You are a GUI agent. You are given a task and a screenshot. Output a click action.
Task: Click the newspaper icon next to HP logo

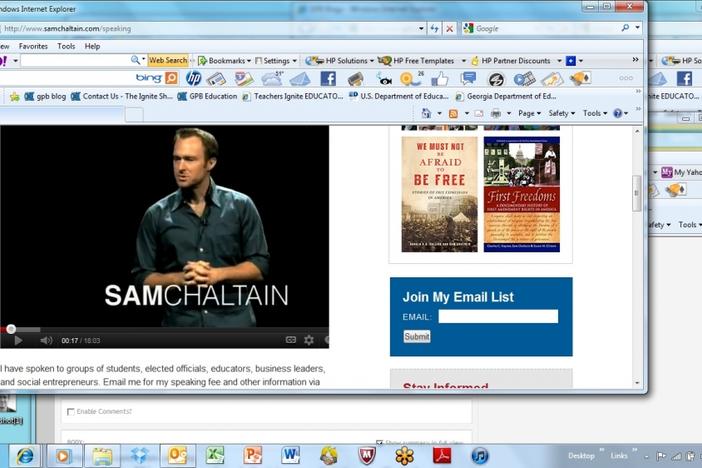(x=216, y=79)
